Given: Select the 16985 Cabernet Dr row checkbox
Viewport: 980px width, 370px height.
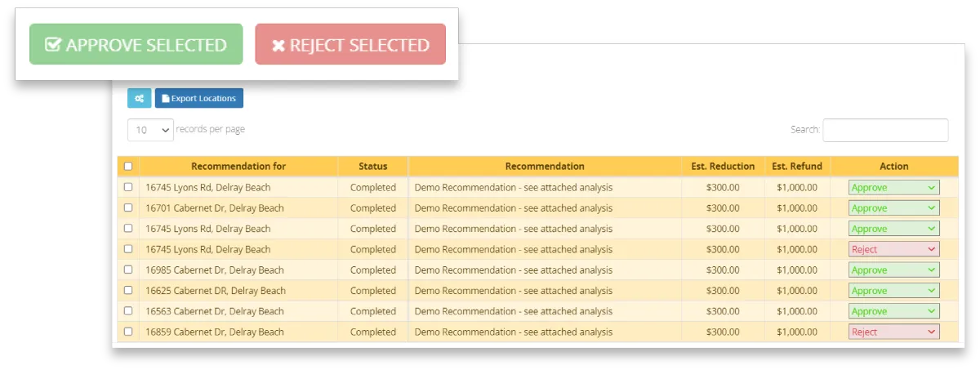Looking at the screenshot, I should pyautogui.click(x=128, y=270).
